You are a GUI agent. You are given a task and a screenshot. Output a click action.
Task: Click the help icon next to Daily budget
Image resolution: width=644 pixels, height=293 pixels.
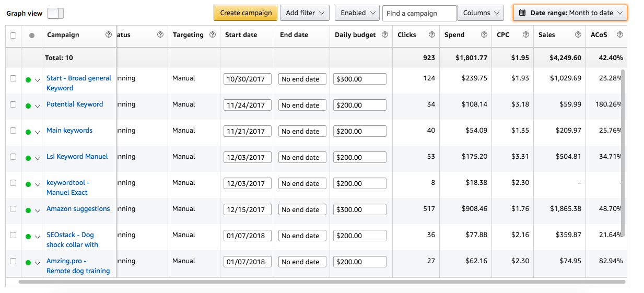tap(385, 35)
